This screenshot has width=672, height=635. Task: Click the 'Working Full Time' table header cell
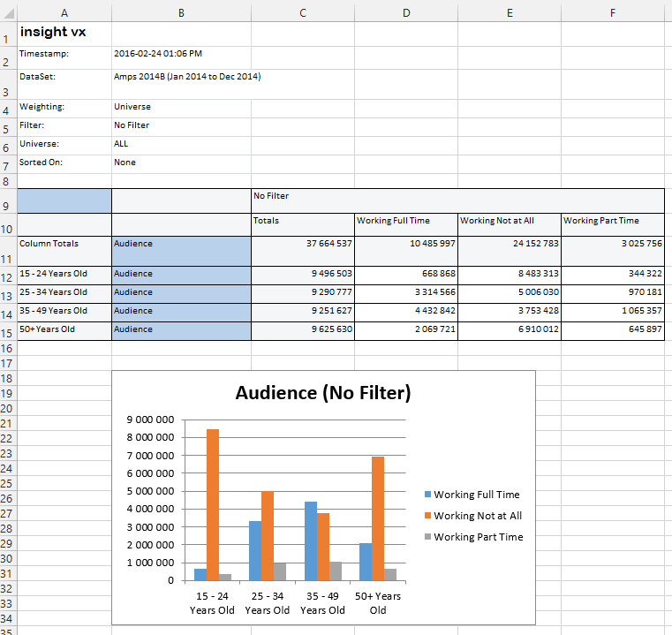(x=406, y=224)
